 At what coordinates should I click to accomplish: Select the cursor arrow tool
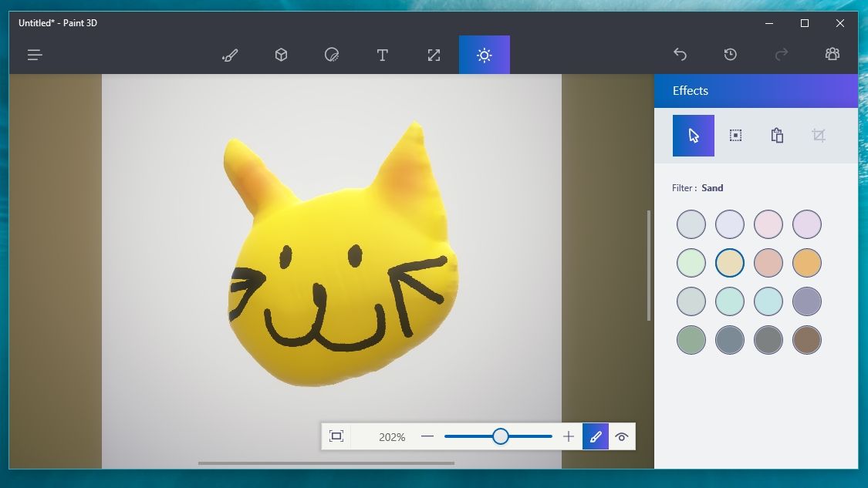tap(693, 135)
